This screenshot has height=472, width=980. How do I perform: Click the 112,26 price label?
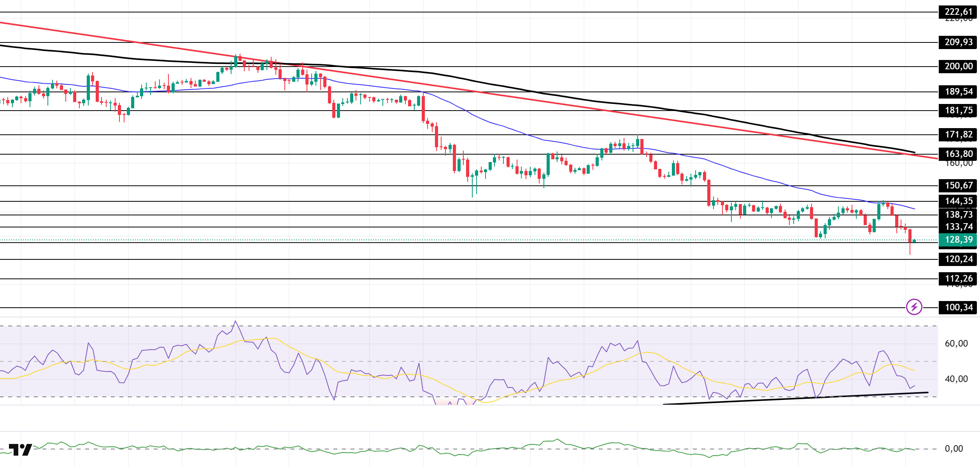pos(958,278)
